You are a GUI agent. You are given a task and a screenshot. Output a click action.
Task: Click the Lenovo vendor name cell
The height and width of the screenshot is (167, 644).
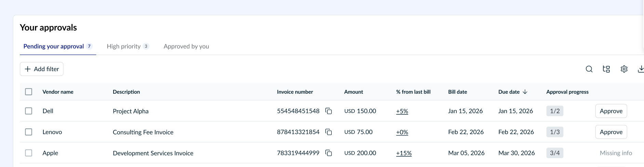(x=52, y=132)
